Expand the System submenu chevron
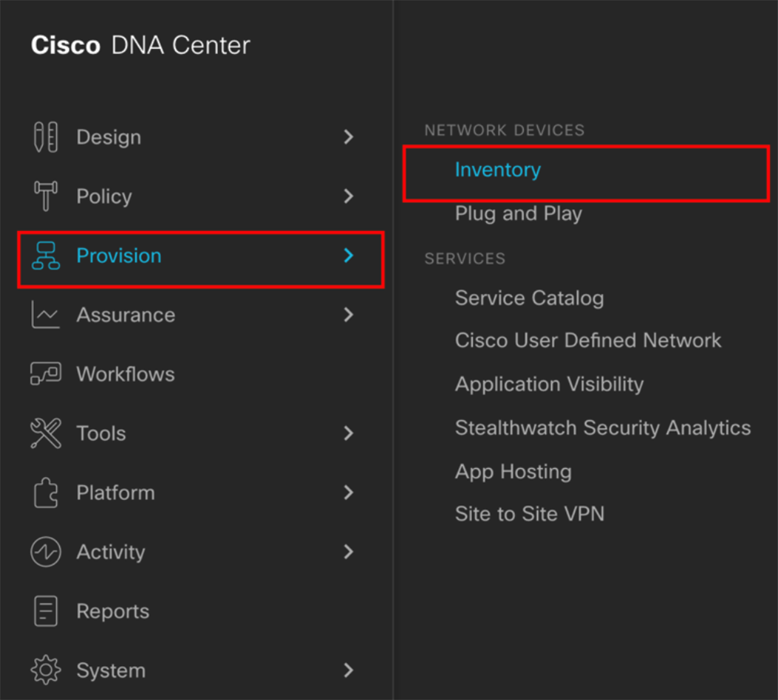Screen dimensions: 778x700 click(349, 670)
